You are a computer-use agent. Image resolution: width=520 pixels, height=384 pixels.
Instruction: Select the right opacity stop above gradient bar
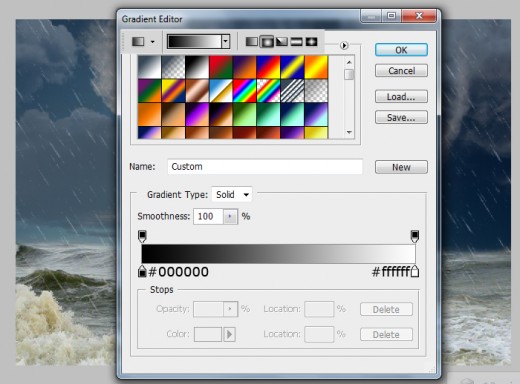coord(415,236)
